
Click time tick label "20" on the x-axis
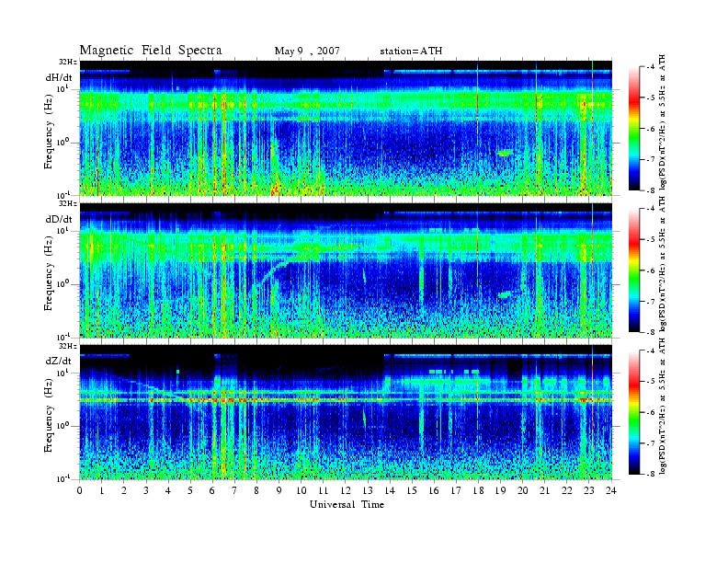pos(523,490)
